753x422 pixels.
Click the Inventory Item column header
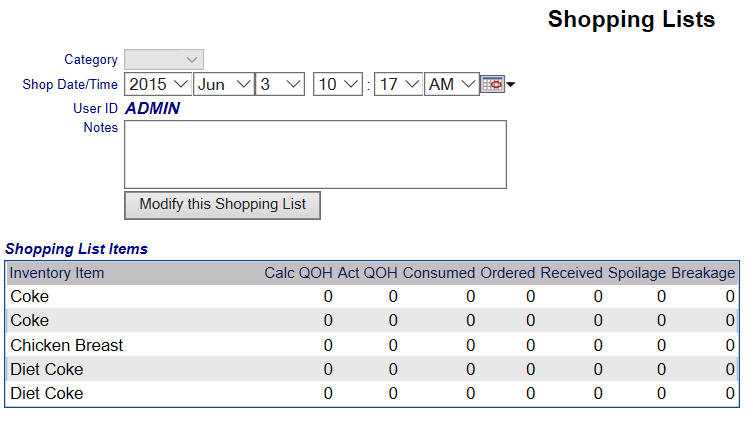coord(57,273)
